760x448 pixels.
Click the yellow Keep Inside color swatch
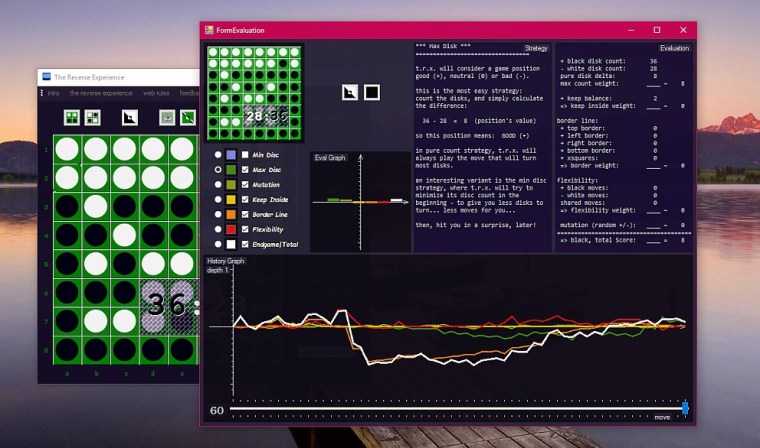pos(231,199)
